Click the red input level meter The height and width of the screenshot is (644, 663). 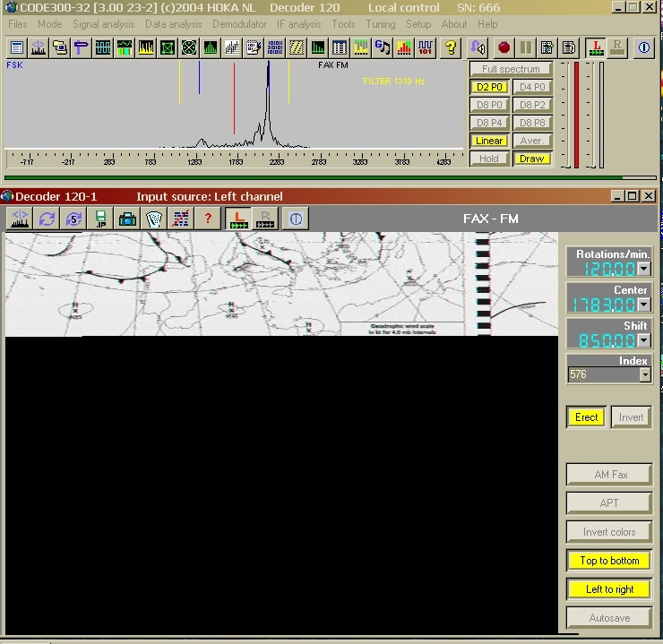click(576, 115)
